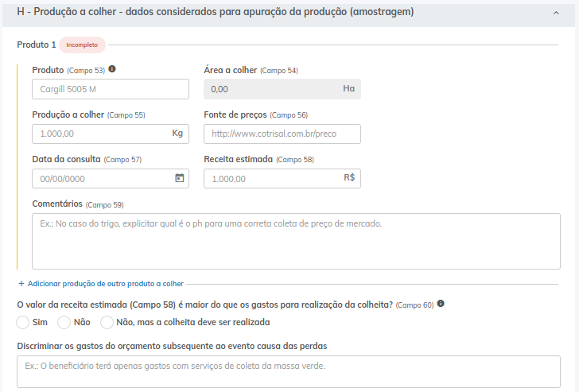
Task: Collapse section H Produção a colher
Action: pos(556,13)
